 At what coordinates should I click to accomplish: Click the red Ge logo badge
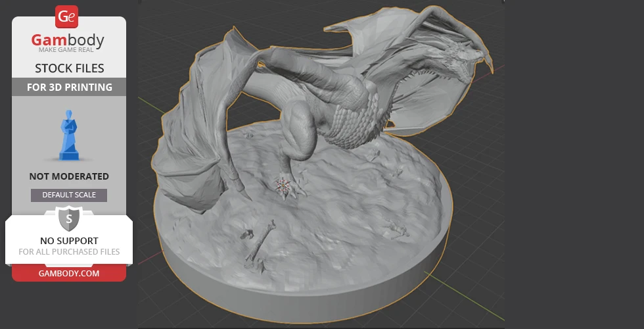[x=67, y=16]
